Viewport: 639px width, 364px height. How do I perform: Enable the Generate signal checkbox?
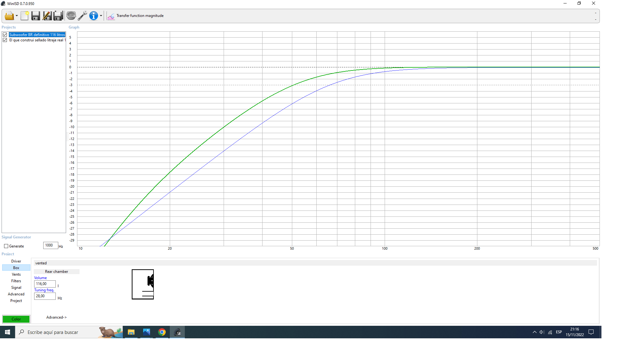6,246
